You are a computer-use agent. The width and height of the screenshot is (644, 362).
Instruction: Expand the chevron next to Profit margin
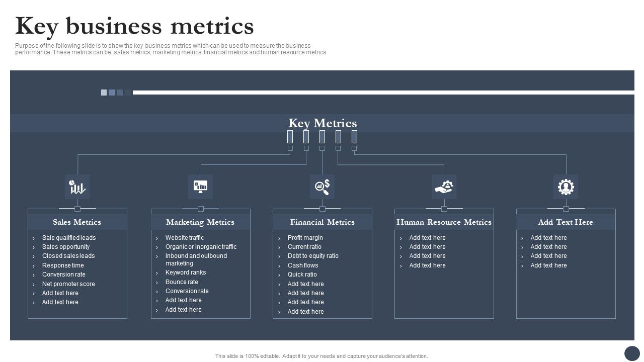point(280,237)
